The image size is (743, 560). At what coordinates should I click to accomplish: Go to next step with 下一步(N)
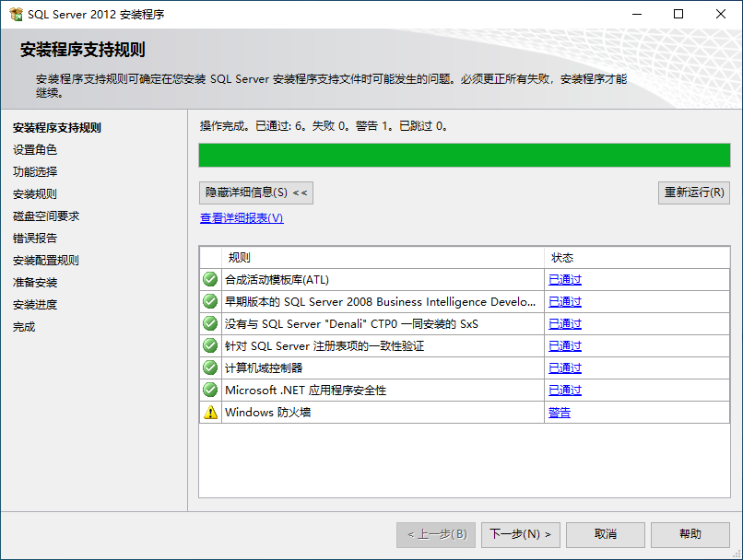(x=520, y=535)
